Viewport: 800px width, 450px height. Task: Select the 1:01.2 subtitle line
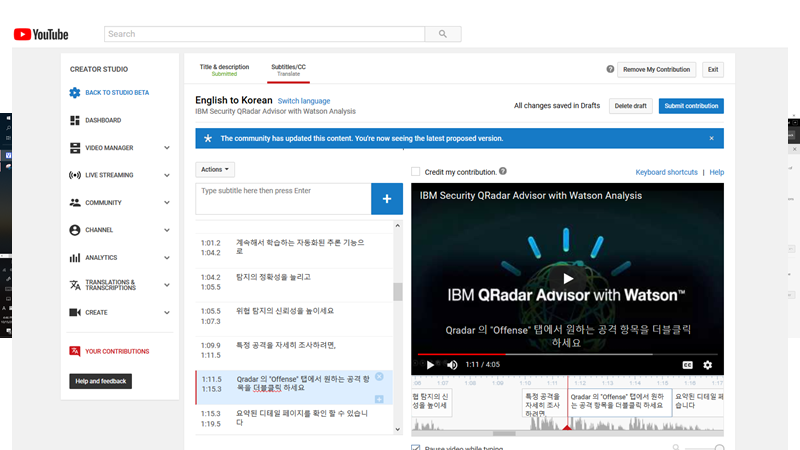click(294, 247)
